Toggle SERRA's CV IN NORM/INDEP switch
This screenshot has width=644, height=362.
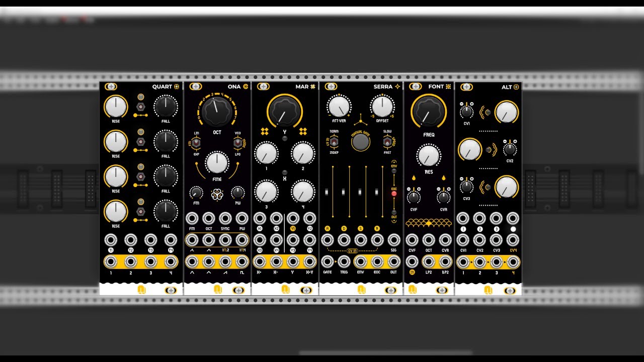(335, 142)
